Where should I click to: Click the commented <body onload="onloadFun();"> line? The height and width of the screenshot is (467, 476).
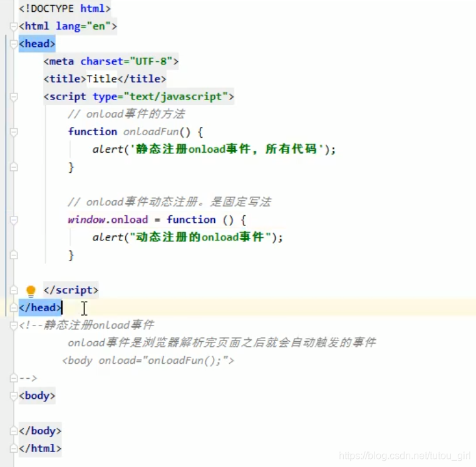[148, 361]
